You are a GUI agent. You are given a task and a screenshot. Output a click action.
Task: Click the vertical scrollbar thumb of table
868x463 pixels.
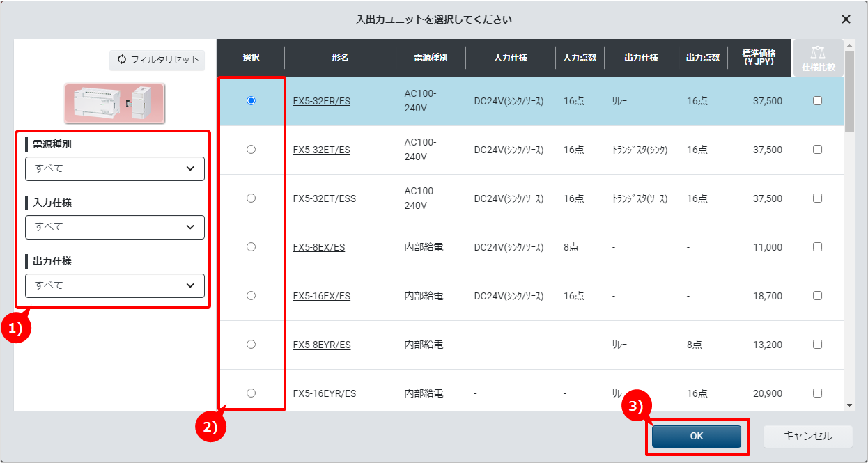point(849,91)
